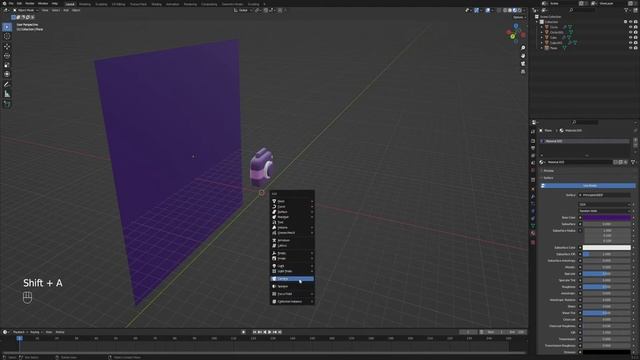Click the viewport pan hand icon
This screenshot has width=640, height=360.
523,56
